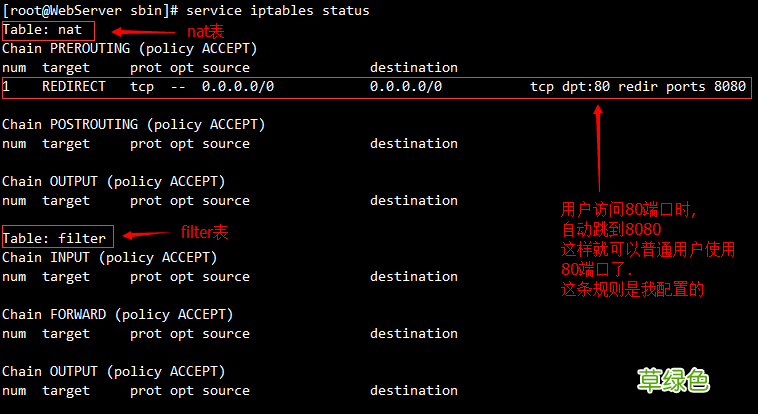Click the green 草绿色 watermark

(x=674, y=380)
